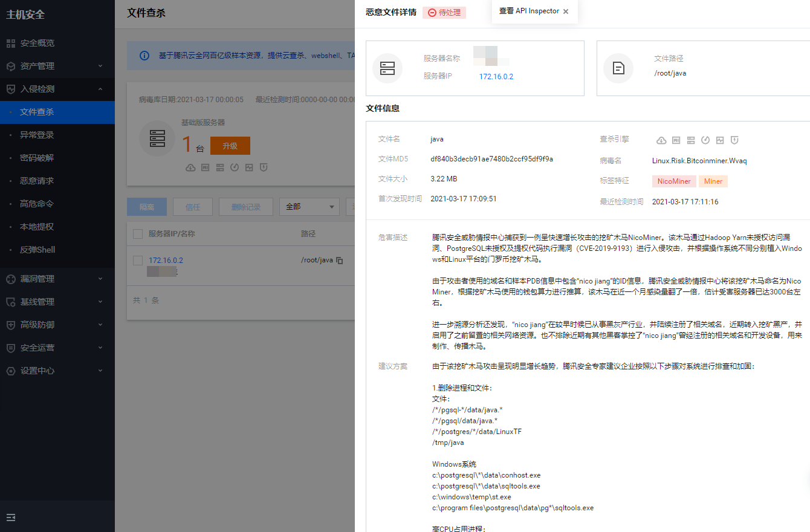Viewport: 810px width, 532px height.
Task: Click the document icon beside 文件路径
Action: tap(618, 68)
